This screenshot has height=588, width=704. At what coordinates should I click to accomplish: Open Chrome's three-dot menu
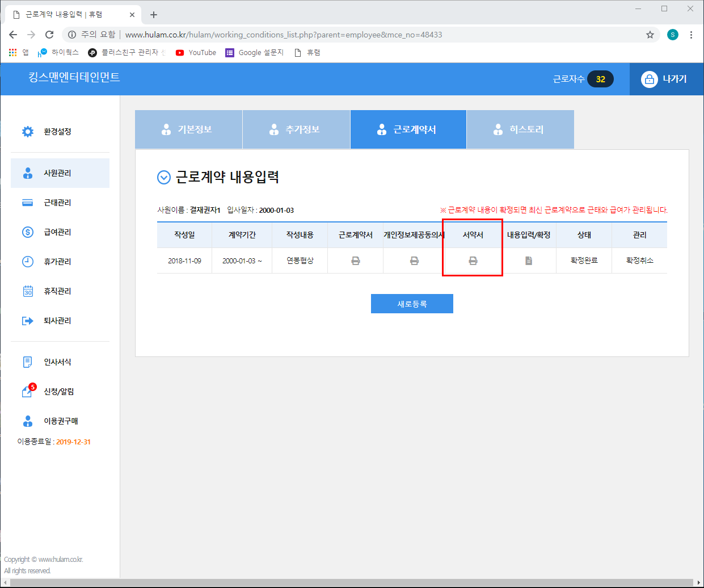691,35
